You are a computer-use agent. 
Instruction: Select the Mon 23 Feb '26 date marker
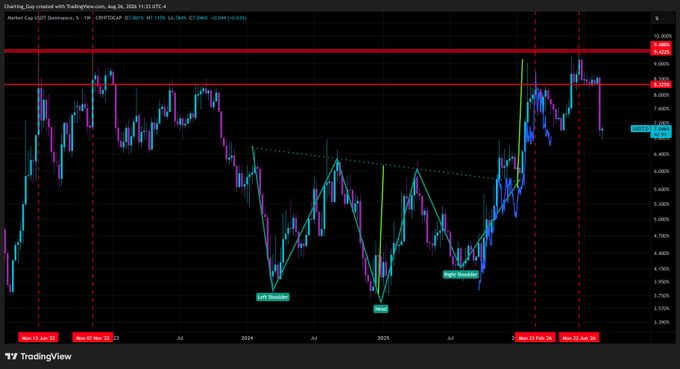(535, 338)
